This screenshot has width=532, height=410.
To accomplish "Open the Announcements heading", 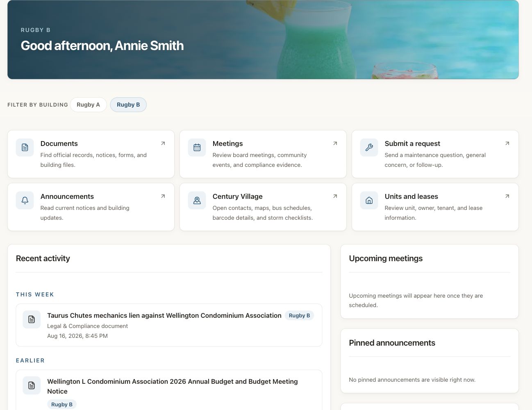I will click(67, 196).
